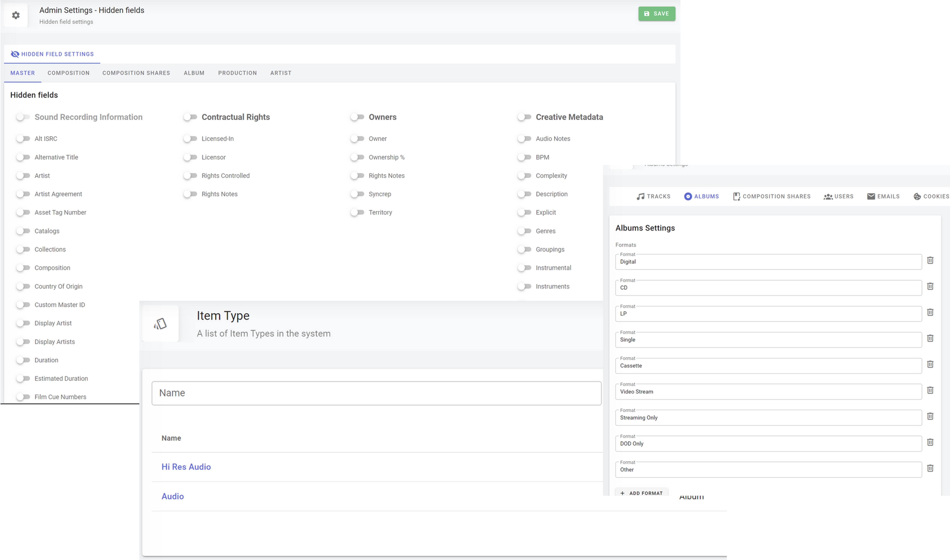The height and width of the screenshot is (560, 950).
Task: Click the settings gear icon in header
Action: pyautogui.click(x=15, y=15)
